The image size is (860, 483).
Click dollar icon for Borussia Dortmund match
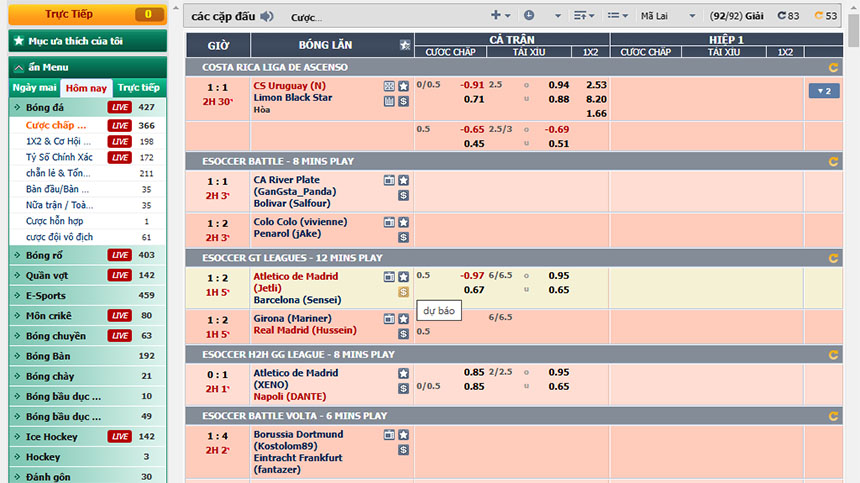[x=404, y=450]
